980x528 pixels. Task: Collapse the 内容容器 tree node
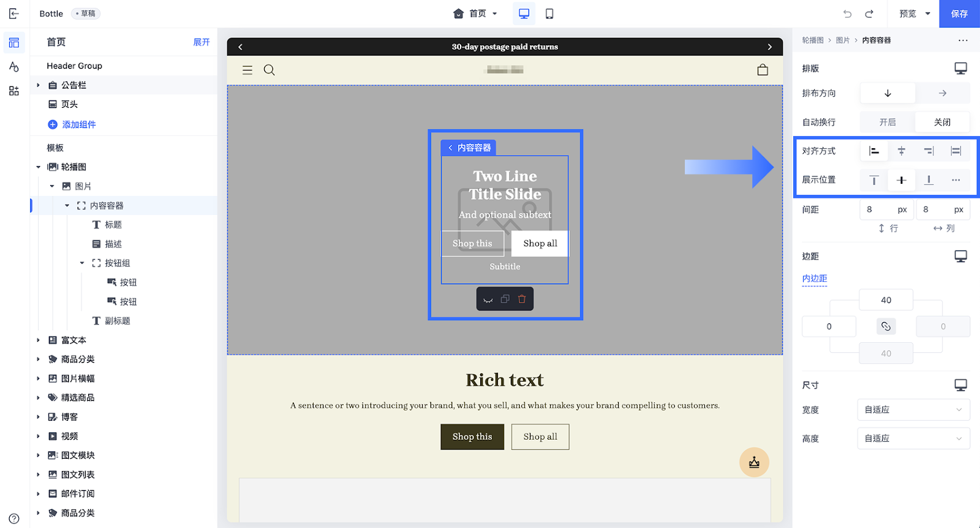click(67, 206)
